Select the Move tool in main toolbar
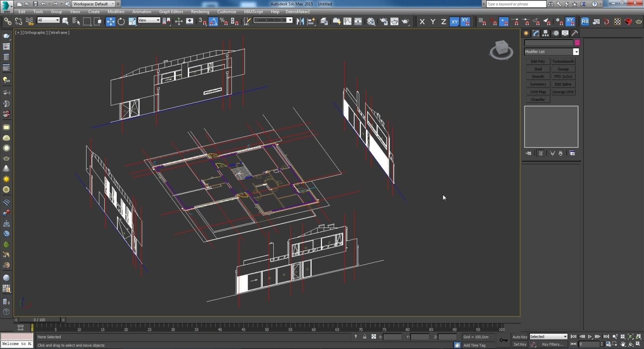This screenshot has width=644, height=349. tap(110, 21)
